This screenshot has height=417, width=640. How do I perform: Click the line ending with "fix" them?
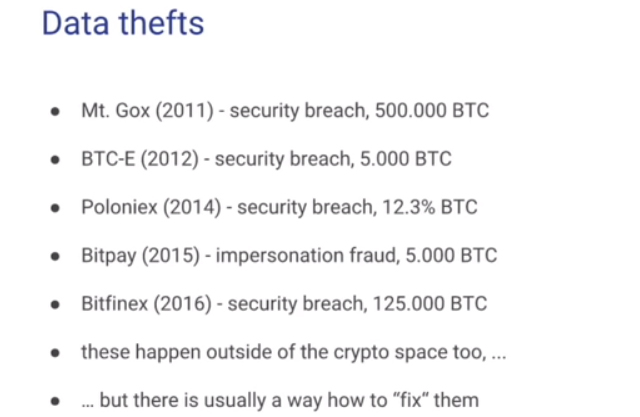pyautogui.click(x=280, y=400)
